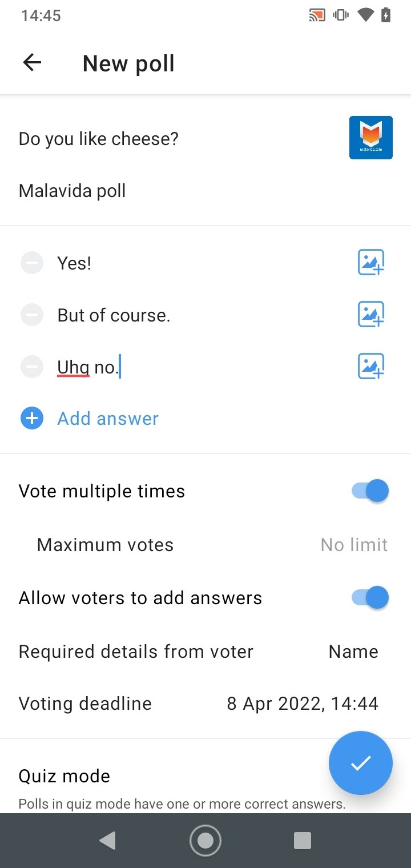Screen dimensions: 411x868
Task: Tap the Android home navigation button
Action: (x=205, y=841)
